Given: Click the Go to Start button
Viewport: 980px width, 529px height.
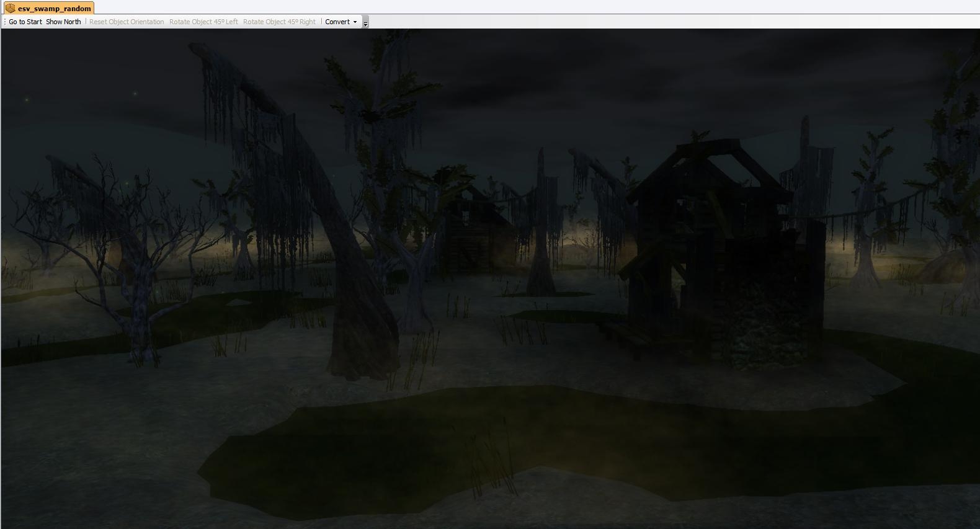Looking at the screenshot, I should point(25,22).
